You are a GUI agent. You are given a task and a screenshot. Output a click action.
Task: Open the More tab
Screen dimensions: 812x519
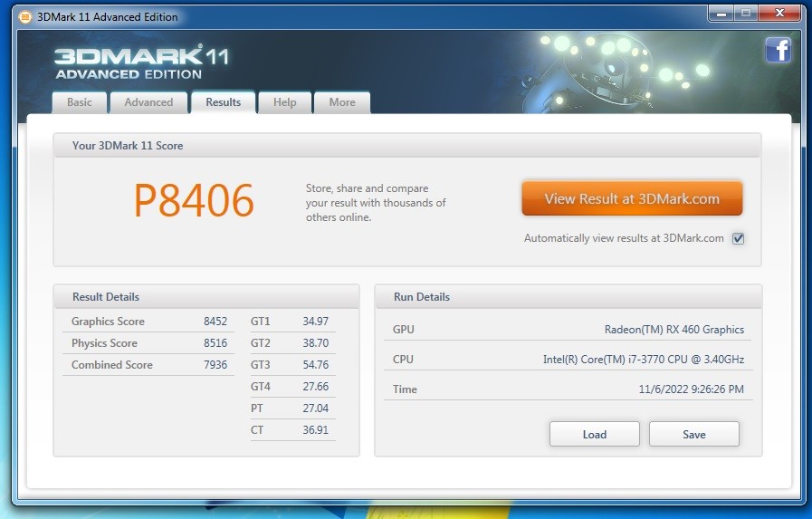point(342,102)
